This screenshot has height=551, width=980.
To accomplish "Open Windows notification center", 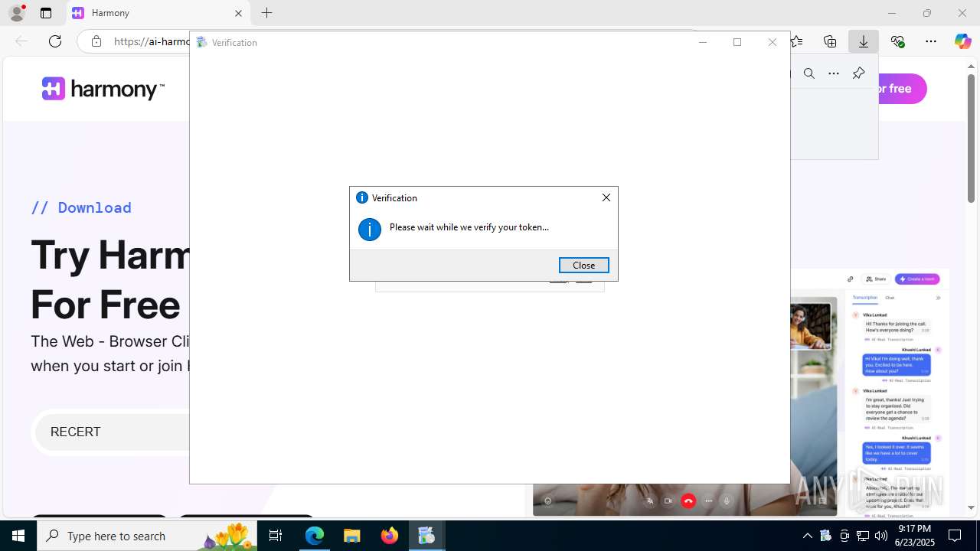I will 955,536.
